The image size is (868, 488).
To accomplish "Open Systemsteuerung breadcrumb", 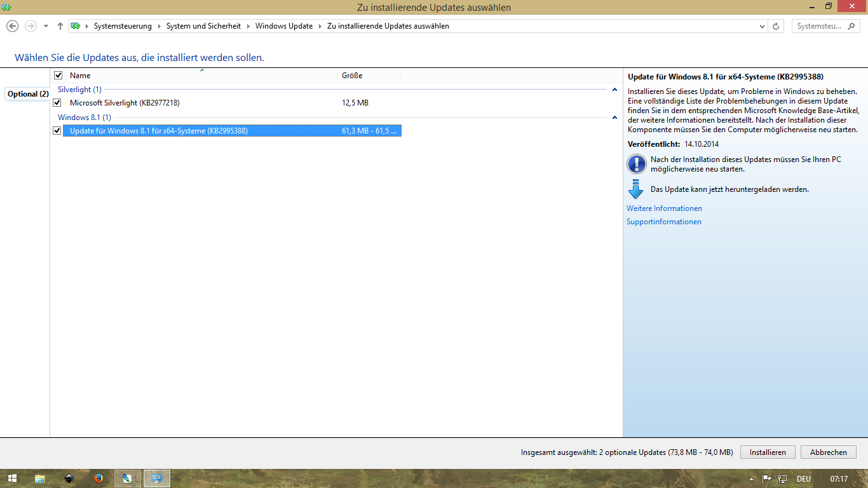I will (x=123, y=26).
